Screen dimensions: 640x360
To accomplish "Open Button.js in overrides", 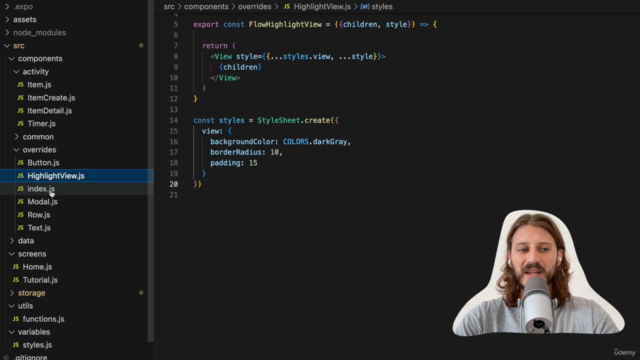I will 43,162.
